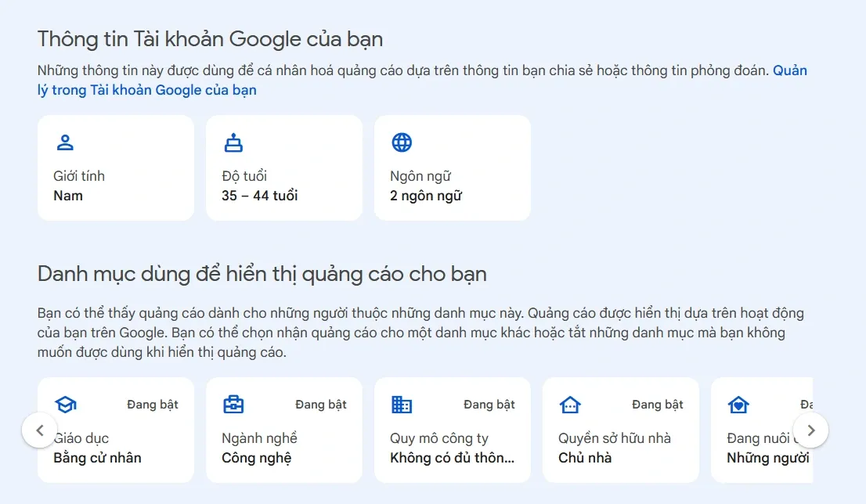This screenshot has height=504, width=866.
Task: Click the birthday cake icon for Độ tuổi
Action: (233, 142)
